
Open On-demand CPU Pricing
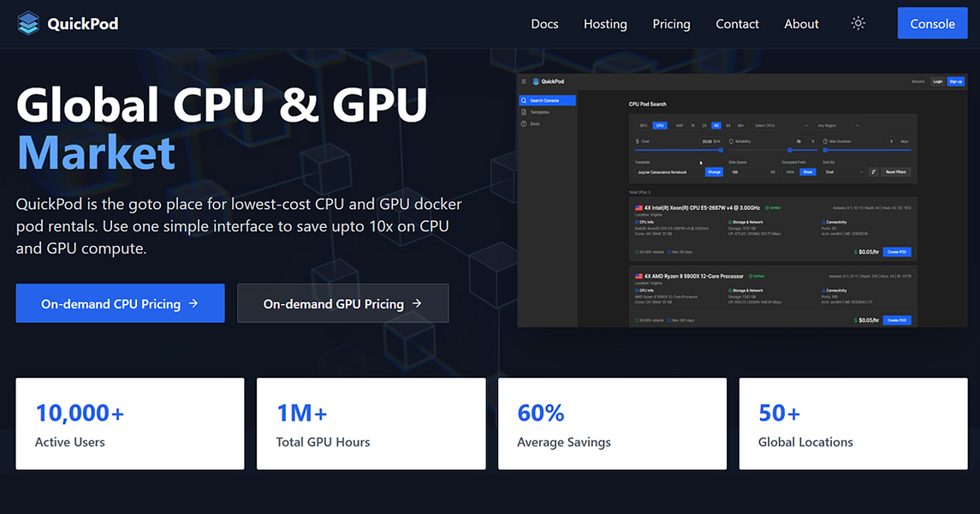(x=120, y=303)
